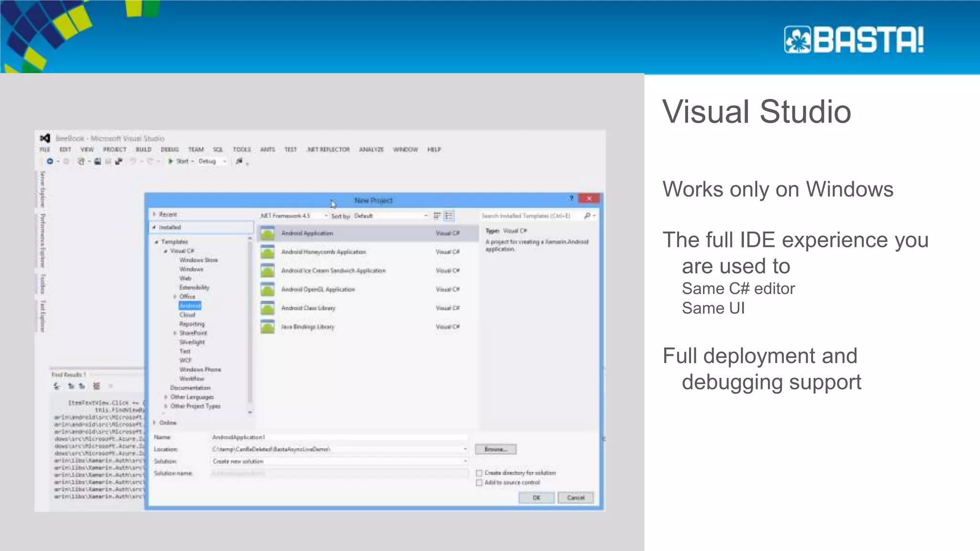Collapse the Installed section
This screenshot has width=980, height=551.
155,228
